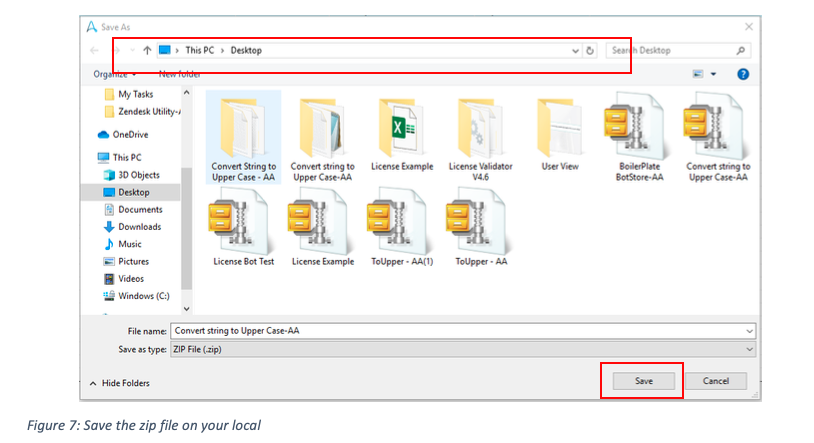Screen dimensions: 814x443
Task: Click the change view icon
Action: click(698, 74)
